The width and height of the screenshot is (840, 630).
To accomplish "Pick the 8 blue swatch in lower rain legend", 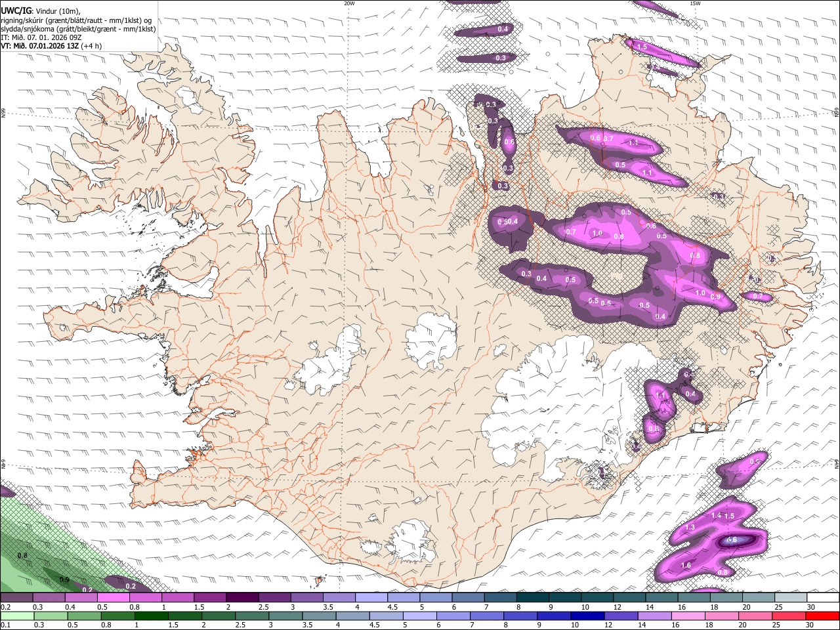I will point(520,616).
